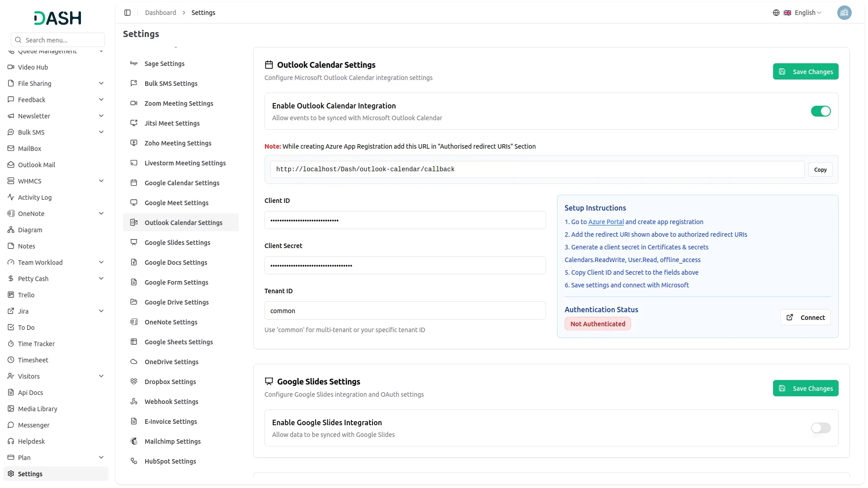Focus the Client ID field
This screenshot has width=868, height=488.
point(405,220)
